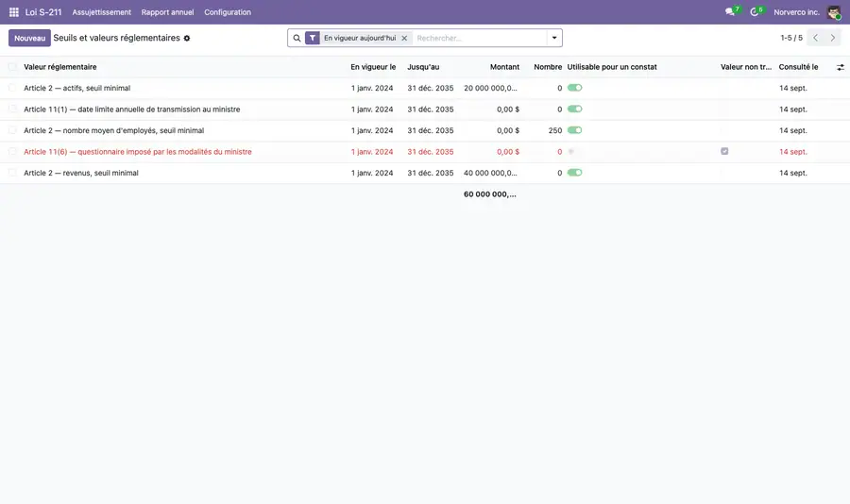Click the Norverco inc. company switcher
Viewport: 850px width, 504px height.
tap(796, 12)
